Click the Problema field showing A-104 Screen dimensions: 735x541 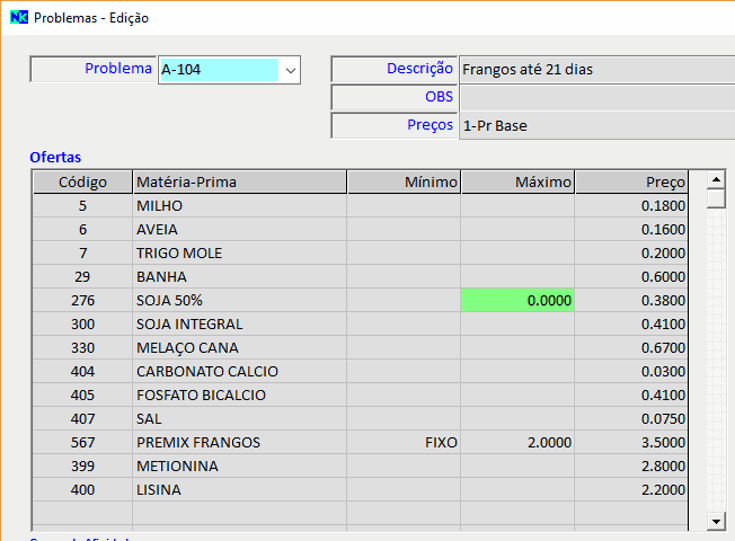pyautogui.click(x=219, y=70)
